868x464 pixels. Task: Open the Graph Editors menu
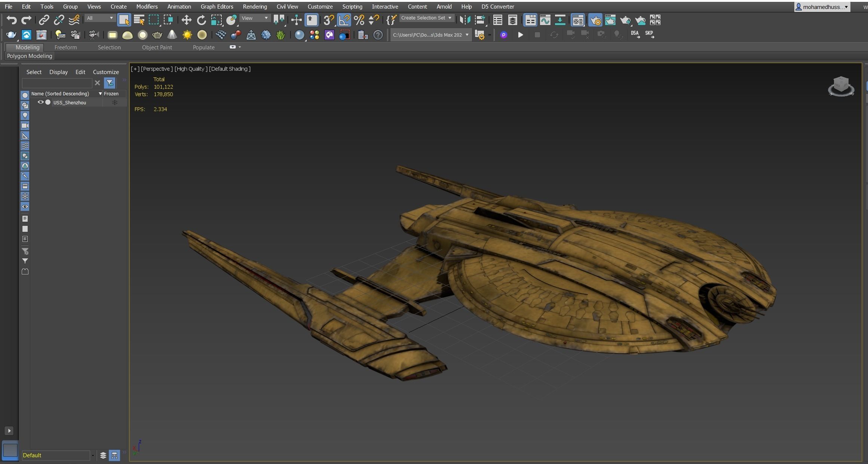pyautogui.click(x=217, y=7)
